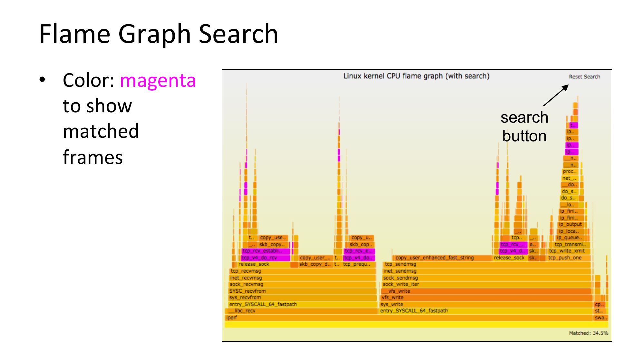Select the tcp_write_xmit frame

pos(567,251)
